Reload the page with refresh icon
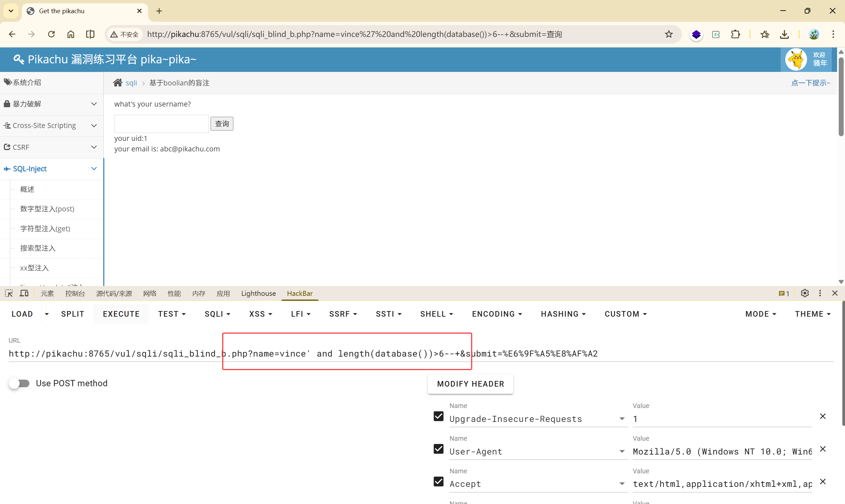Image resolution: width=845 pixels, height=504 pixels. coord(51,34)
